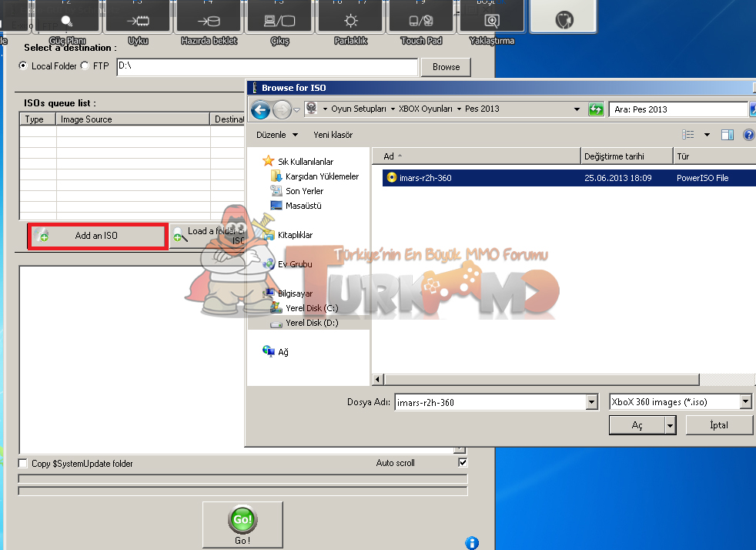
Task: Open the Aç button split arrow
Action: pyautogui.click(x=671, y=425)
